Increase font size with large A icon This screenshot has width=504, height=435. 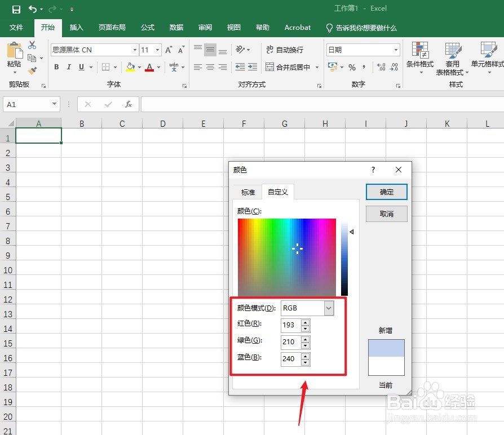tap(169, 50)
